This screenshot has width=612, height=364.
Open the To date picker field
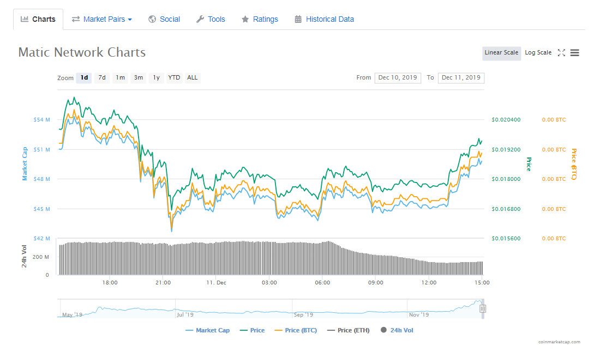point(461,77)
